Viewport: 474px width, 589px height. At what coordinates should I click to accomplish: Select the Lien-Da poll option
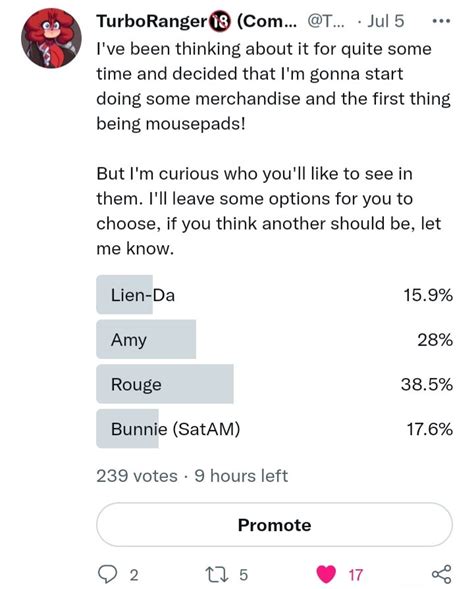tap(275, 295)
